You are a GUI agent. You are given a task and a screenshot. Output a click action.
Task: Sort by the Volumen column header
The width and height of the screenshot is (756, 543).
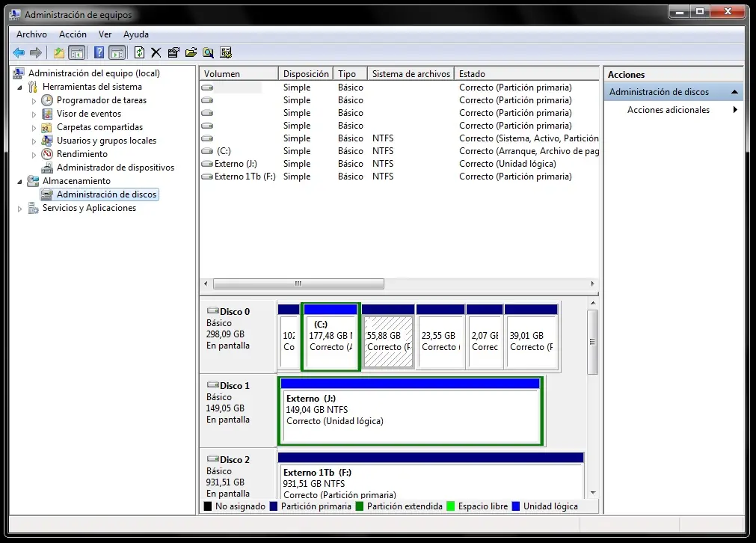[239, 74]
